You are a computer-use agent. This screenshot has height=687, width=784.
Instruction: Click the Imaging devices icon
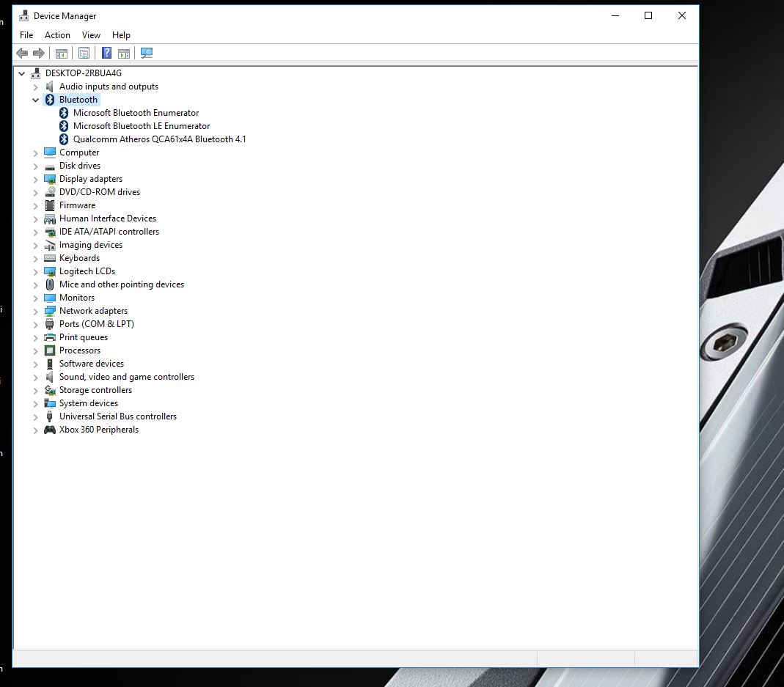point(49,245)
